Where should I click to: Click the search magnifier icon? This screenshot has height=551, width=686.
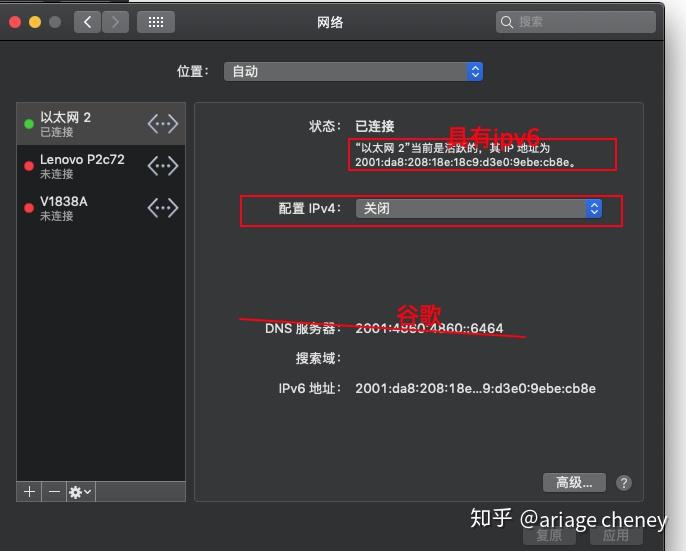point(508,21)
